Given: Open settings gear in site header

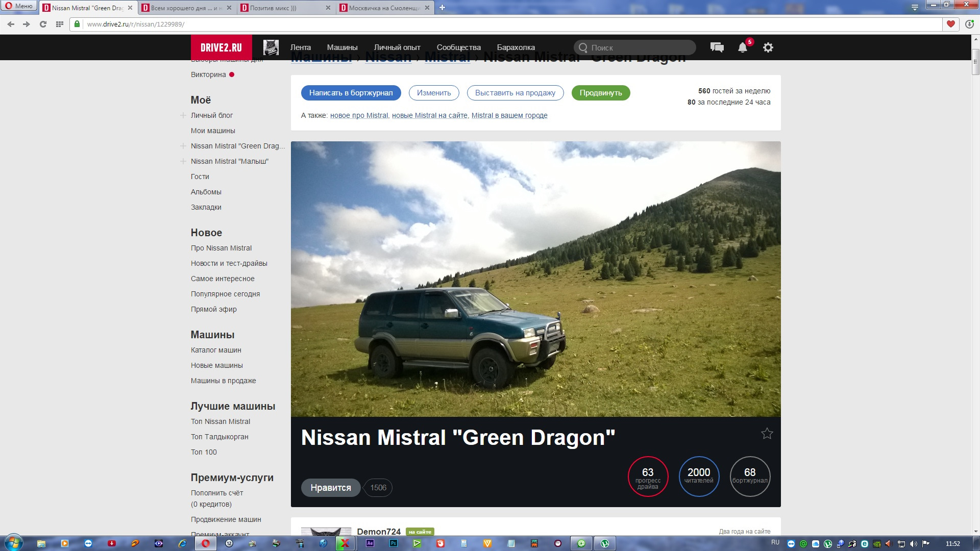Looking at the screenshot, I should click(768, 47).
